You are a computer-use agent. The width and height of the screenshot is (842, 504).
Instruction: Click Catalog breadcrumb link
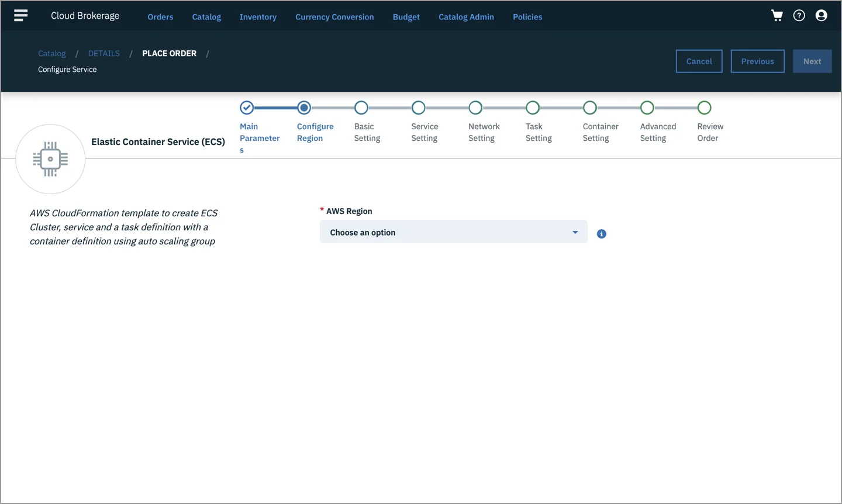click(x=52, y=53)
